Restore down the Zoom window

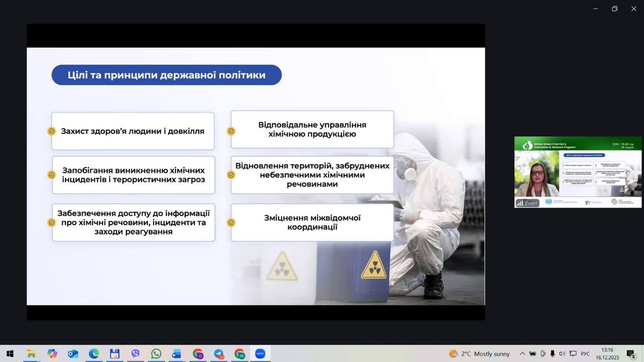click(615, 9)
